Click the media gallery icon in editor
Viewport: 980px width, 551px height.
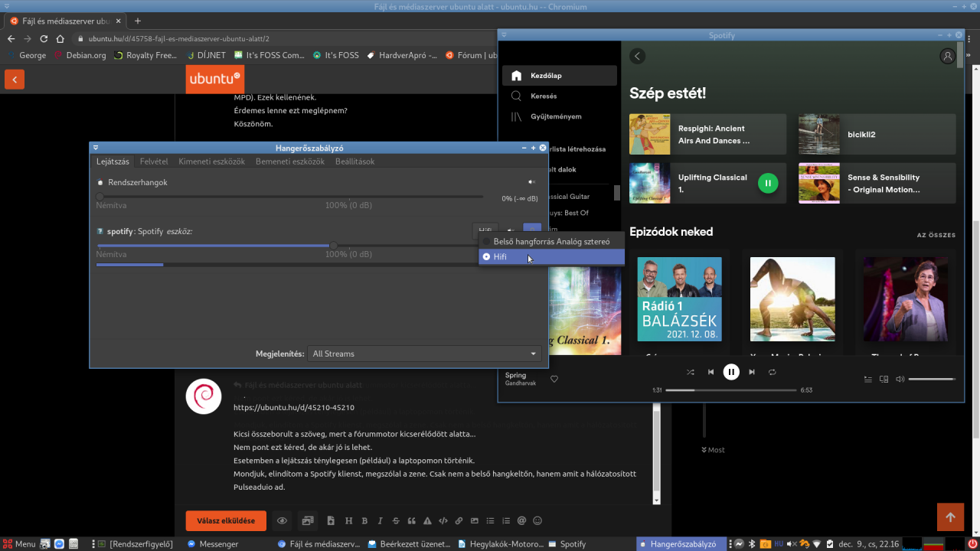308,520
